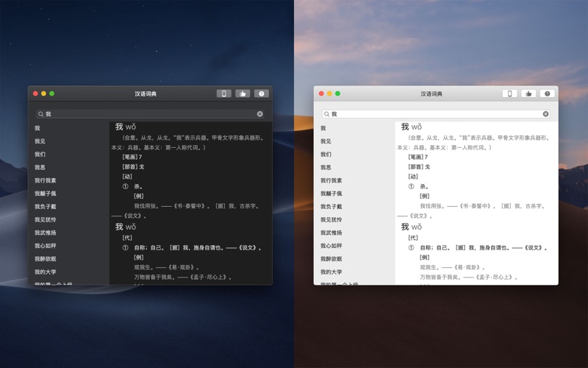
Task: Select 我武惟扬 in dark window list
Action: coord(46,233)
